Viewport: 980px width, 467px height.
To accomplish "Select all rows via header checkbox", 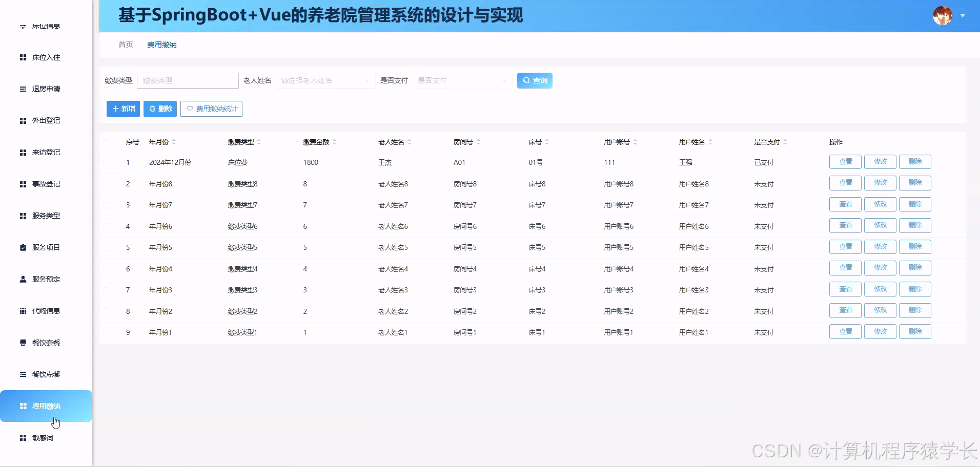I will coord(107,142).
